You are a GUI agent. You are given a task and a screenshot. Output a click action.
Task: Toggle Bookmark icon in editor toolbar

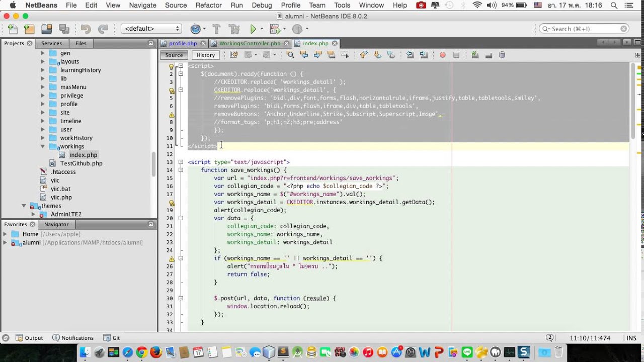click(x=391, y=55)
